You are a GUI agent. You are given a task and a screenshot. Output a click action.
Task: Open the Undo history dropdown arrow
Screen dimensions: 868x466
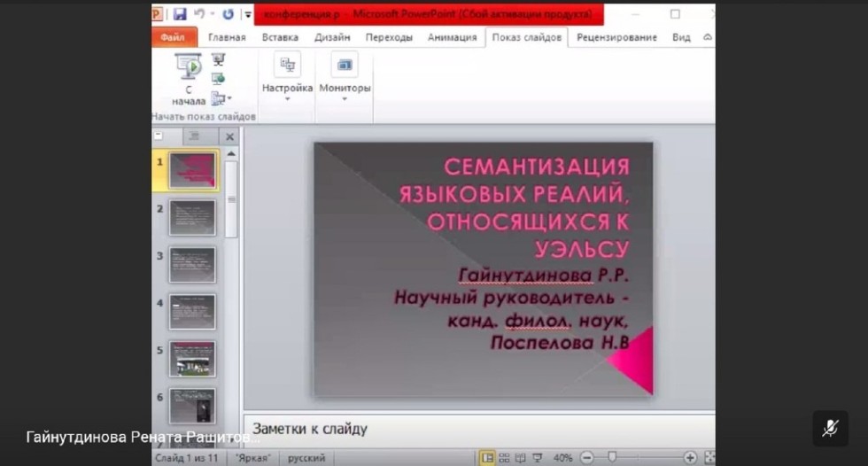pyautogui.click(x=213, y=14)
